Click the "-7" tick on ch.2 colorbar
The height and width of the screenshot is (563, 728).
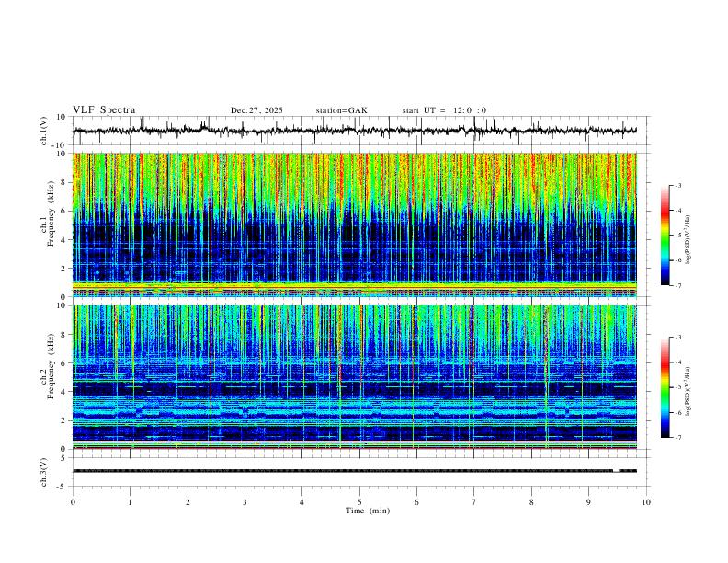(678, 438)
